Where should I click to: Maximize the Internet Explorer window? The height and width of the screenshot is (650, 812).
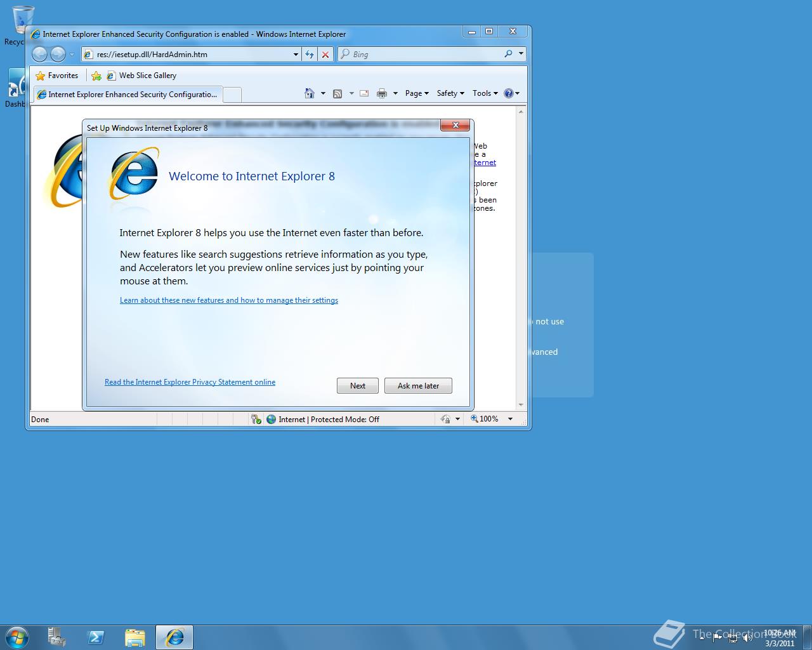click(488, 31)
